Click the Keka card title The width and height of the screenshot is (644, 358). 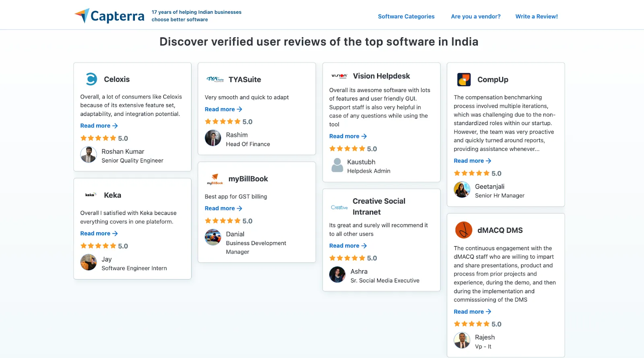112,195
